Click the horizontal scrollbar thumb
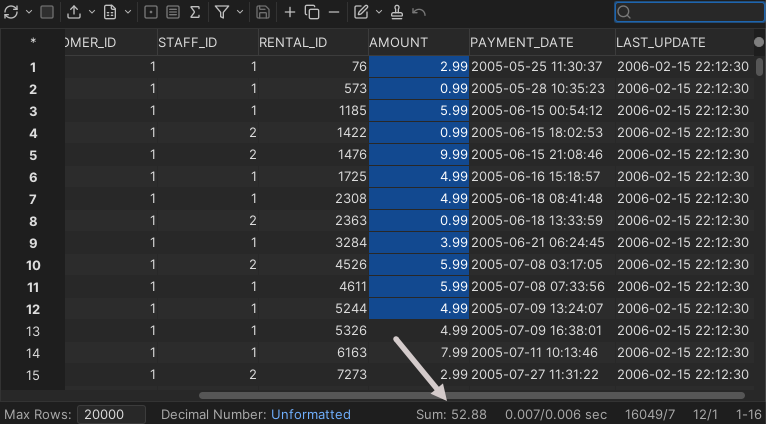 click(x=472, y=396)
